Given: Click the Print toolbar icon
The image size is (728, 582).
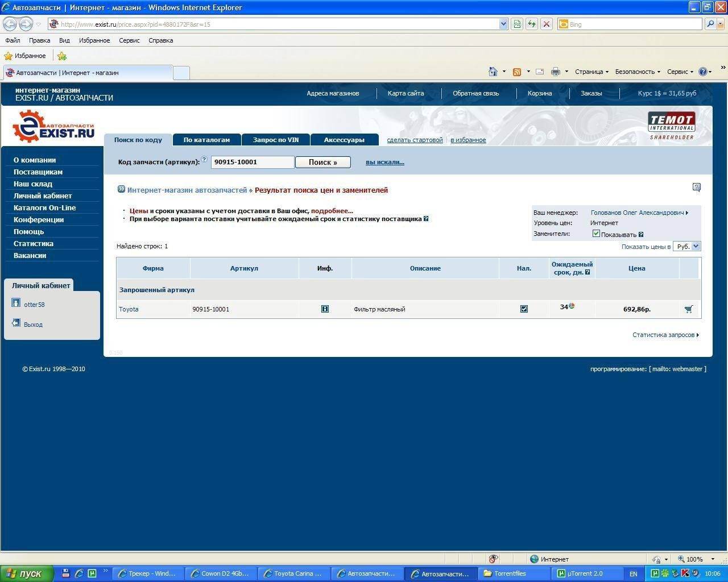Looking at the screenshot, I should click(x=556, y=72).
